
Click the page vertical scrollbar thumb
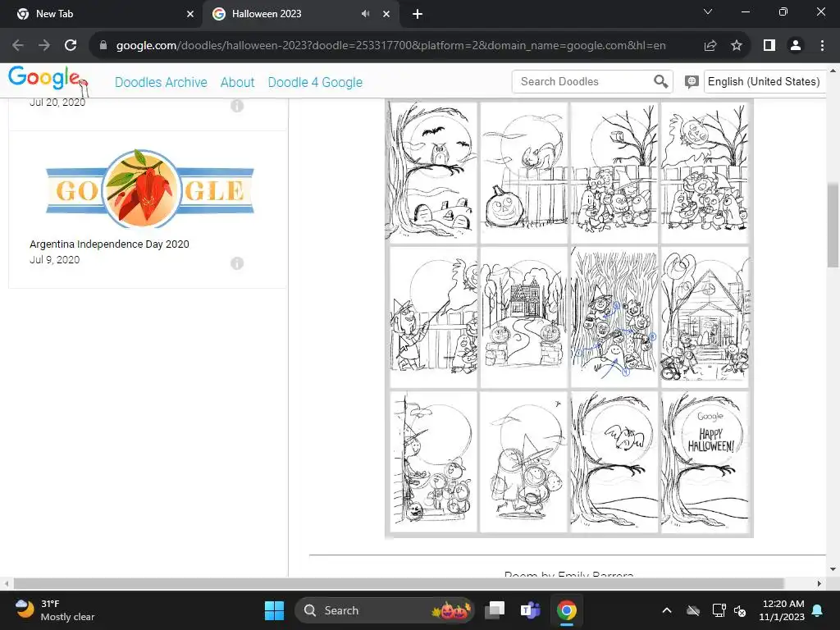tap(833, 225)
